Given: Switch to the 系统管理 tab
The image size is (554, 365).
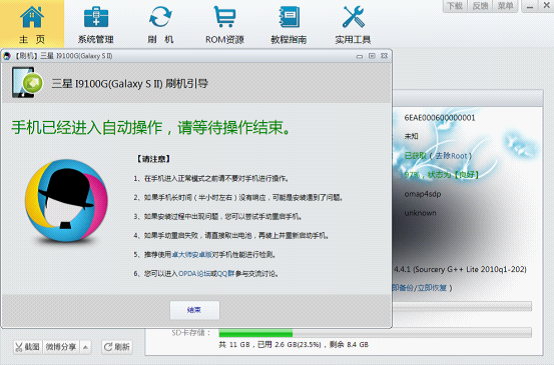Looking at the screenshot, I should pyautogui.click(x=96, y=24).
